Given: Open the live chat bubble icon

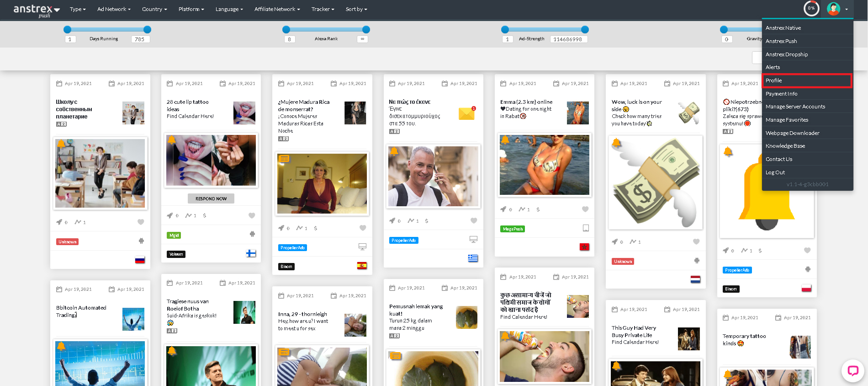Looking at the screenshot, I should 852,370.
